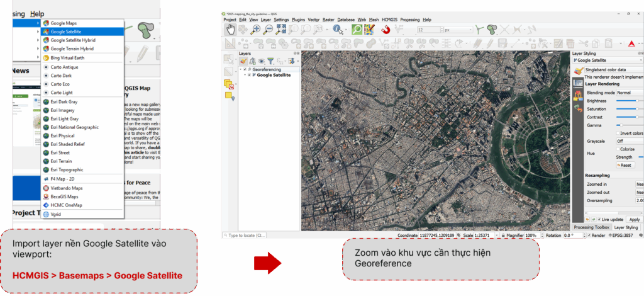Switch to the Processing Toolbox tab
This screenshot has width=644, height=296.
pos(591,227)
